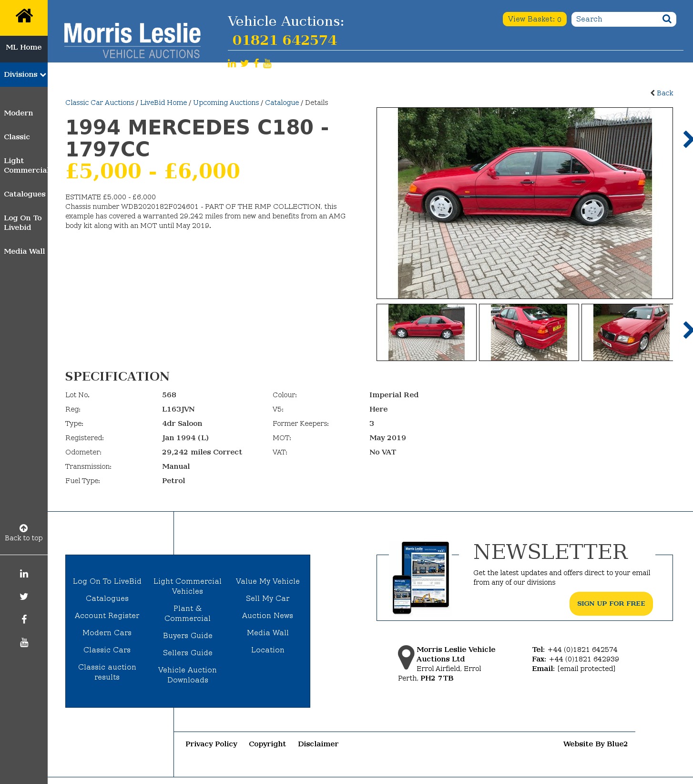Open Classic in sidebar menu

coord(17,137)
